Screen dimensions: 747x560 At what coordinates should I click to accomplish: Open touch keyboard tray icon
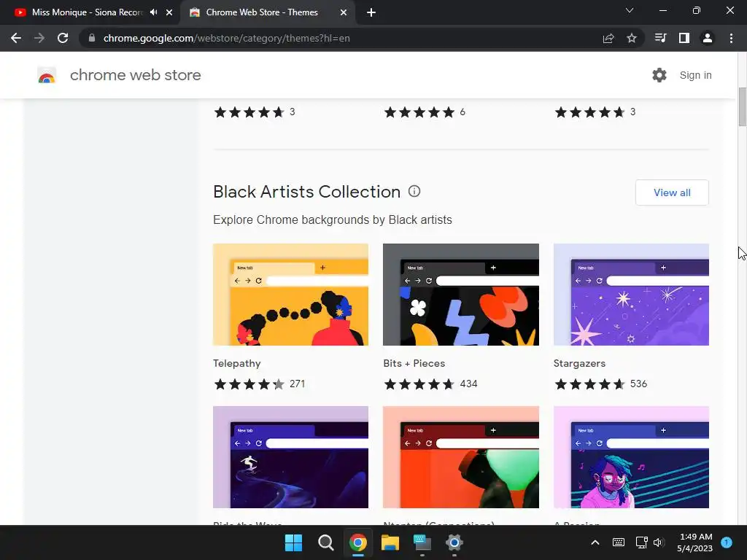pos(619,542)
